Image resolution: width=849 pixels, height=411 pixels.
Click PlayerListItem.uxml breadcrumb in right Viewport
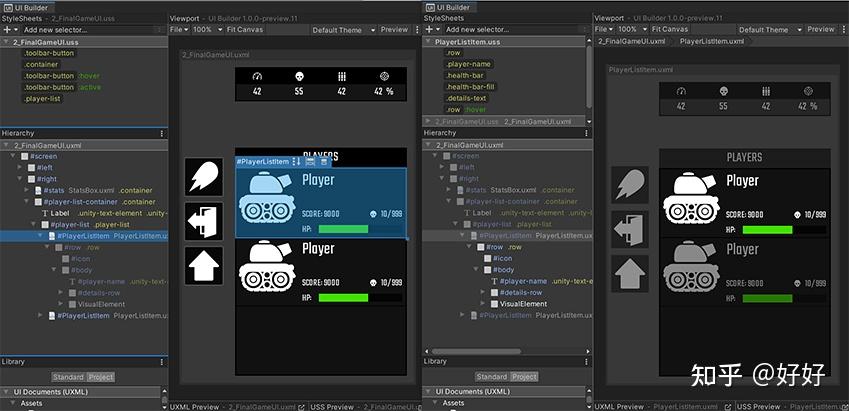tap(711, 41)
